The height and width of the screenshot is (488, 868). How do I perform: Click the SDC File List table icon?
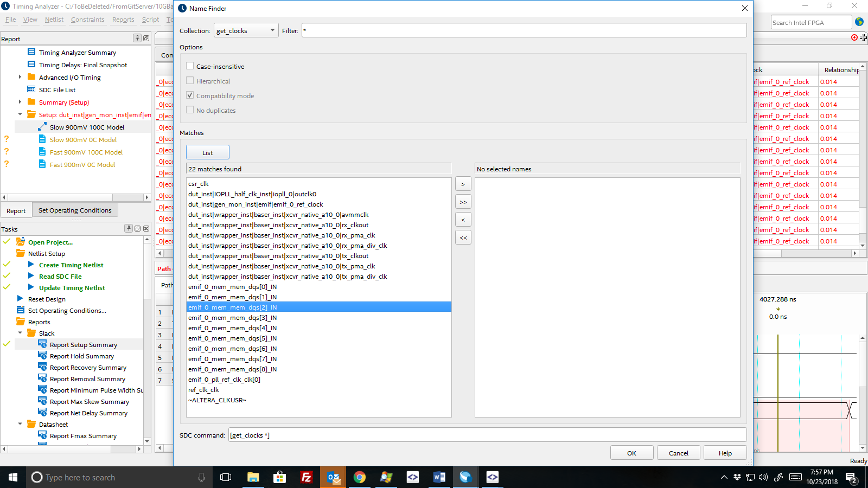pyautogui.click(x=31, y=89)
